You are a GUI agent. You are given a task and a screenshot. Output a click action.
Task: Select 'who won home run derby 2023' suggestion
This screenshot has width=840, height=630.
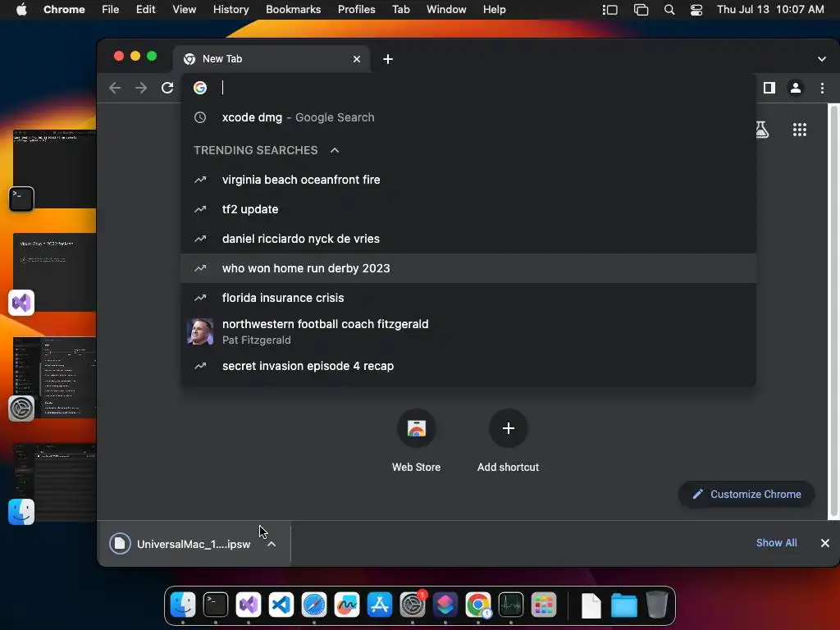click(x=468, y=268)
